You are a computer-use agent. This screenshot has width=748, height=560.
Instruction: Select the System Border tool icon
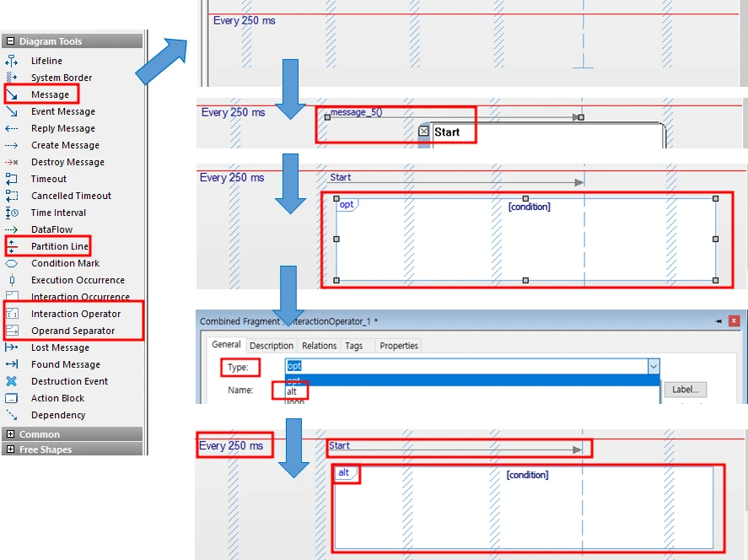12,78
